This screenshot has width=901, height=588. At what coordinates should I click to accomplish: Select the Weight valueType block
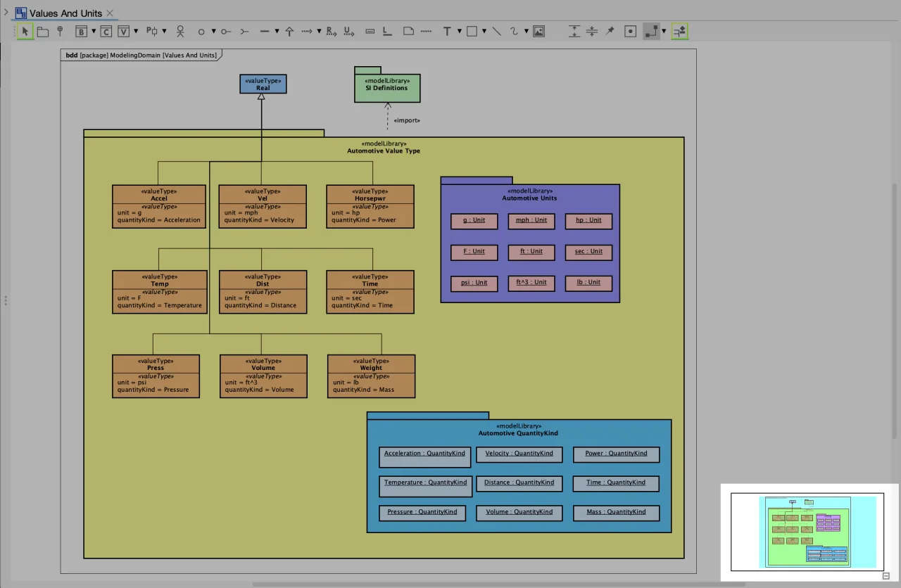[371, 376]
